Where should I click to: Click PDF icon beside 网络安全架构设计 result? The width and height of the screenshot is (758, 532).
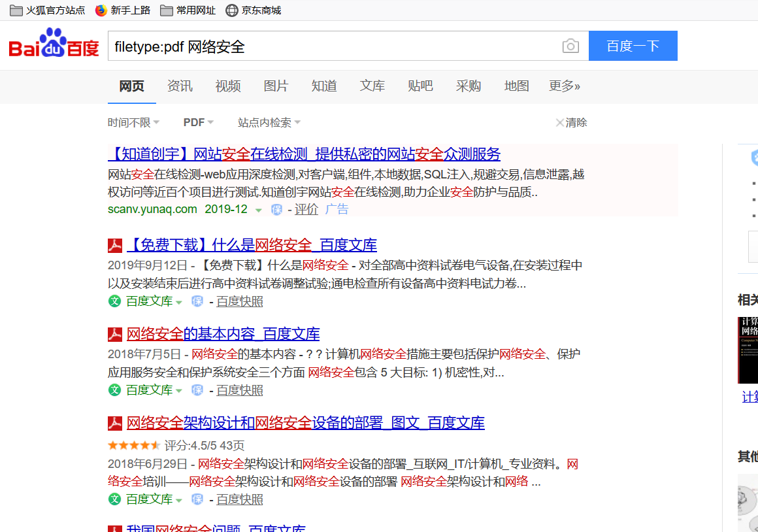[114, 424]
